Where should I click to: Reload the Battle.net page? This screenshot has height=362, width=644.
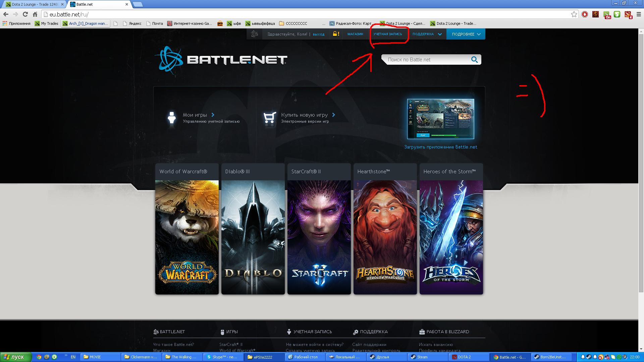point(25,14)
